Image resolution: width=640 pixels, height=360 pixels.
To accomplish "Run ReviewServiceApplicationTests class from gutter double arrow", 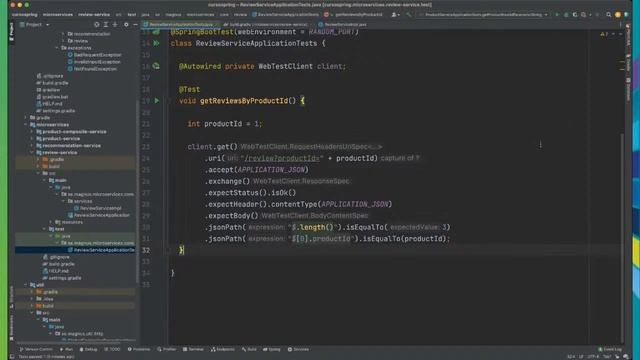I will click(156, 43).
